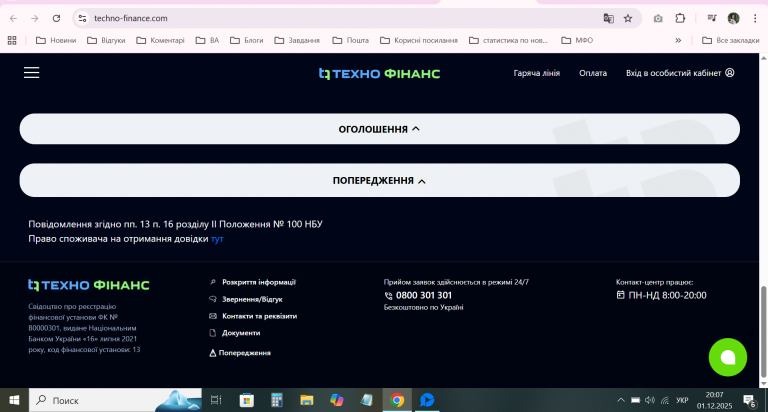Image resolution: width=768 pixels, height=412 pixels.
Task: Open the Все закладки folder
Action: point(730,40)
